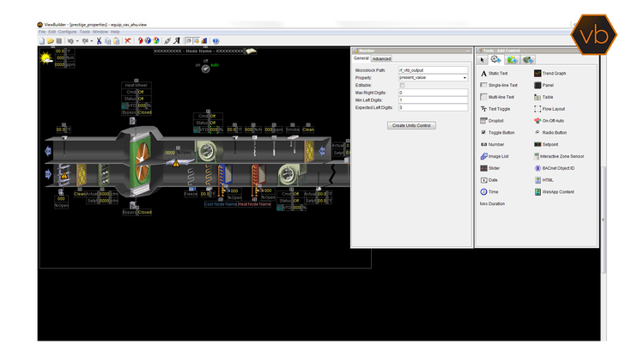The width and height of the screenshot is (644, 362).
Task: Click the scissors Cut icon in toolbar
Action: [98, 40]
